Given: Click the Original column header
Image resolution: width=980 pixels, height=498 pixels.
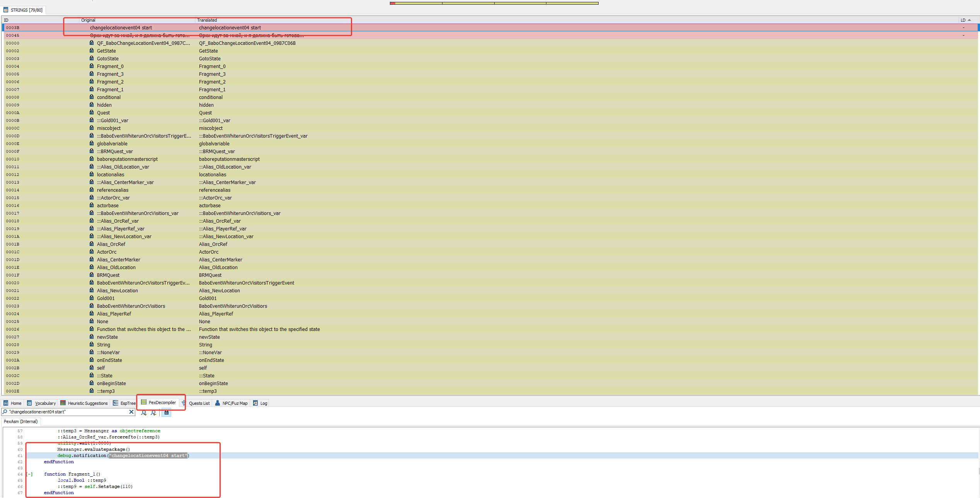Looking at the screenshot, I should click(88, 20).
